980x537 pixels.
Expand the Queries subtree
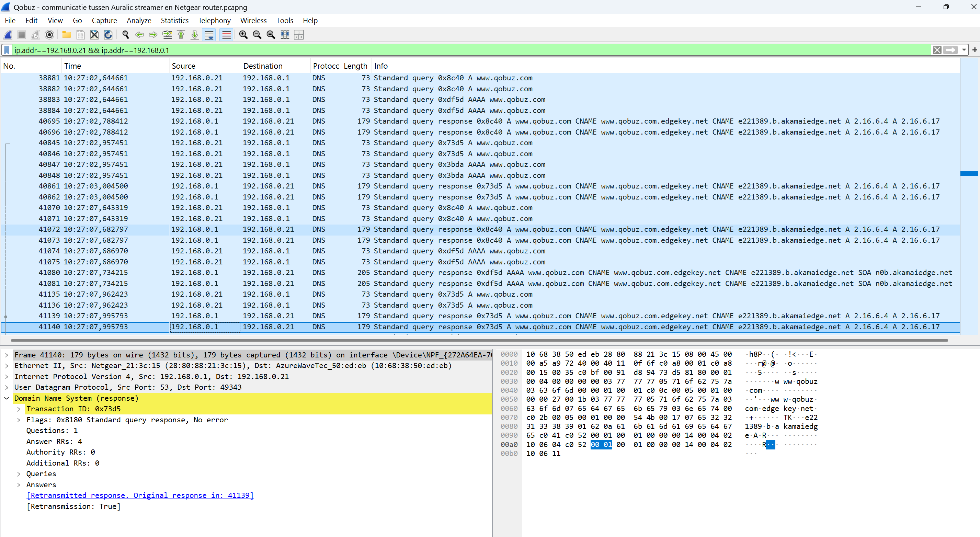(19, 474)
